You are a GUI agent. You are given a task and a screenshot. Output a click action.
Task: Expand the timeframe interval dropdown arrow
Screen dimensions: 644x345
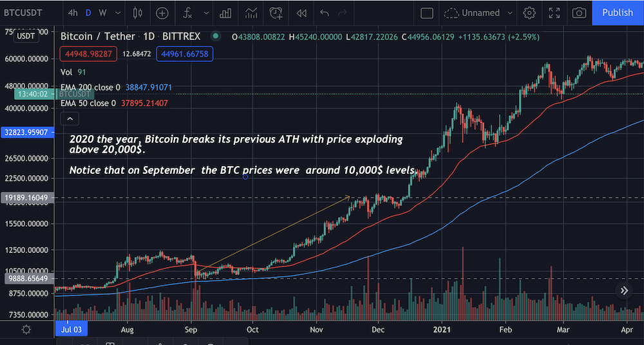coord(118,13)
